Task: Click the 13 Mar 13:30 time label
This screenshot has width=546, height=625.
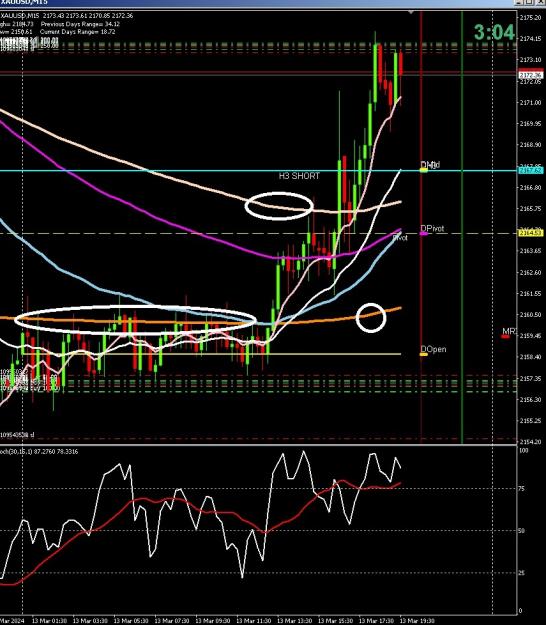Action: (294, 621)
